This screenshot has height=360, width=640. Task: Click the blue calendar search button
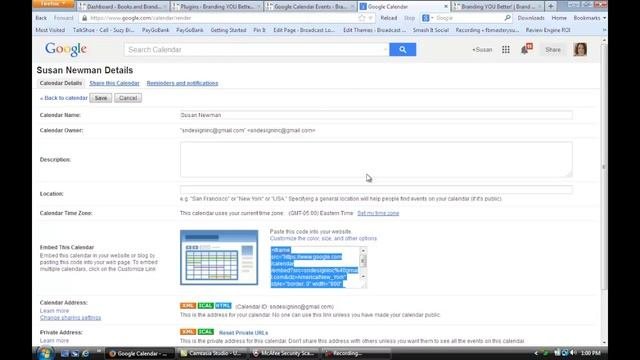[402, 49]
